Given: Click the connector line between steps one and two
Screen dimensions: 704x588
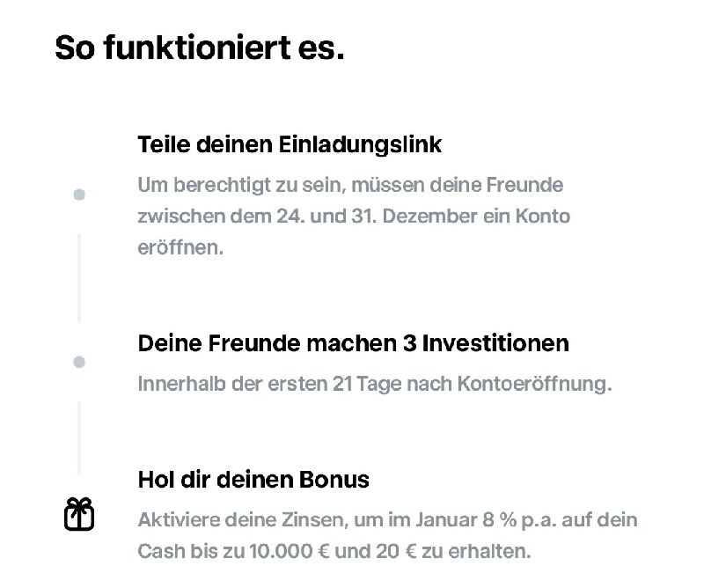Looking at the screenshot, I should point(79,278).
